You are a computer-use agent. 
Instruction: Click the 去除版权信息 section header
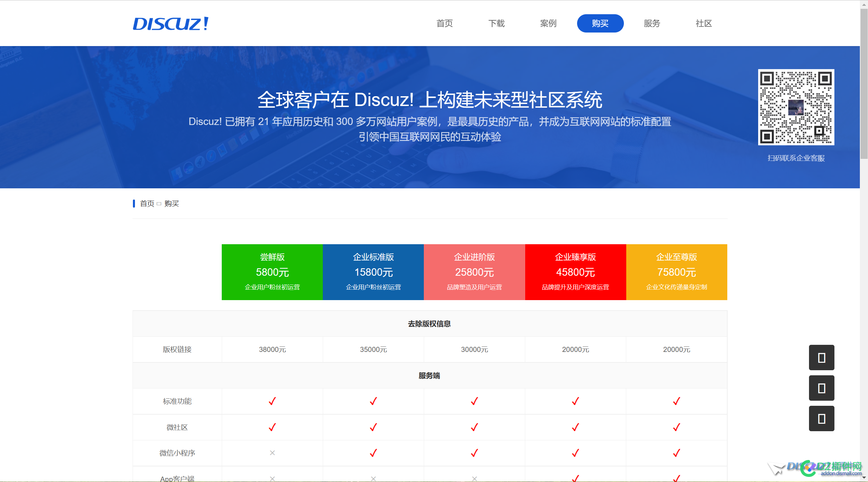[430, 324]
